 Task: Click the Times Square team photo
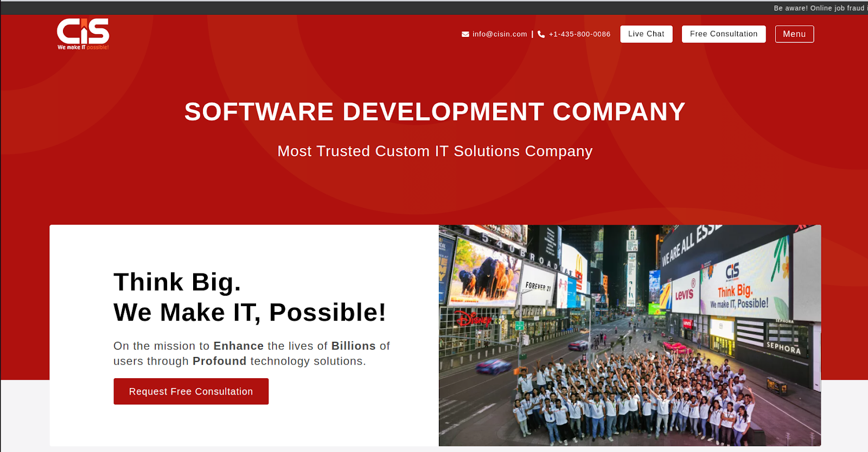[x=630, y=335]
